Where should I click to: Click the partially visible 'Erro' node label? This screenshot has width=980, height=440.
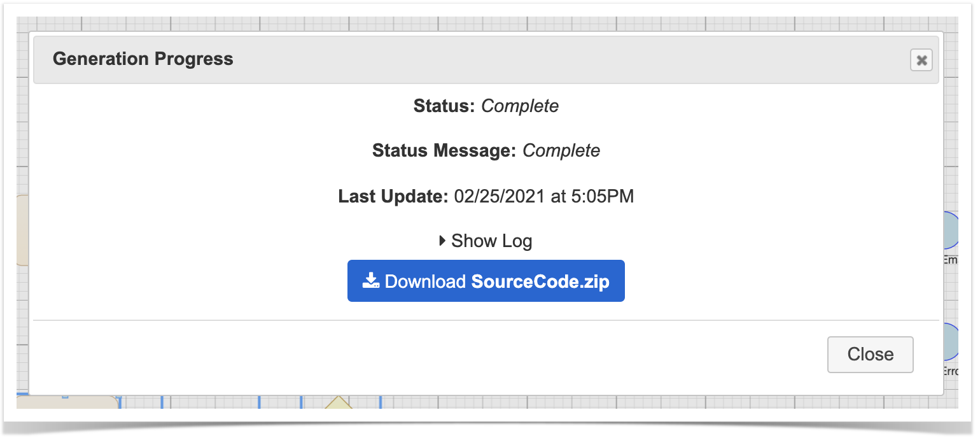(x=951, y=371)
